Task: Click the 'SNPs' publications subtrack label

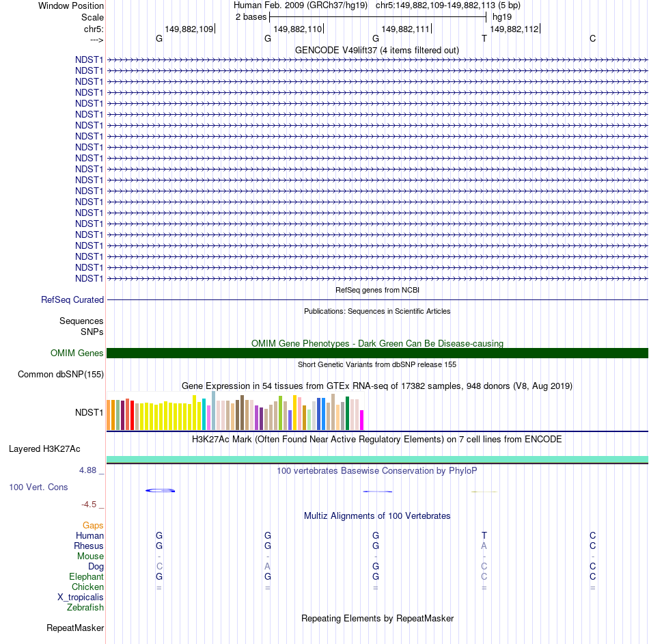Action: tap(92, 332)
